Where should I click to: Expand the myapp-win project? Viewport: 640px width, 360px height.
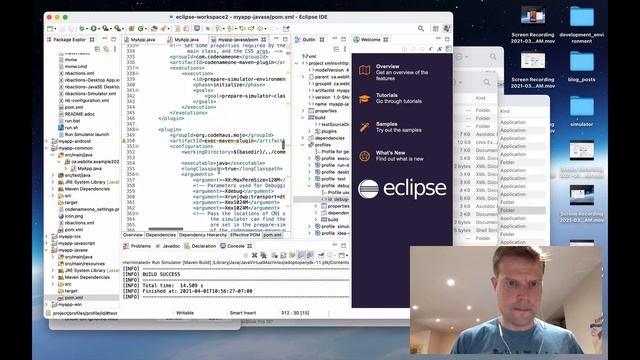[47, 304]
